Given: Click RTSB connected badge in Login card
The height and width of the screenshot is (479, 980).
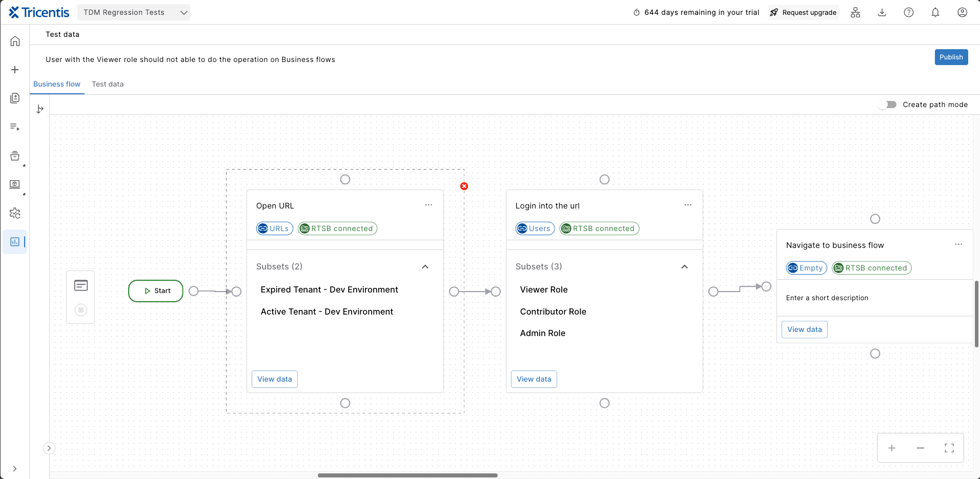Looking at the screenshot, I should click(x=599, y=228).
